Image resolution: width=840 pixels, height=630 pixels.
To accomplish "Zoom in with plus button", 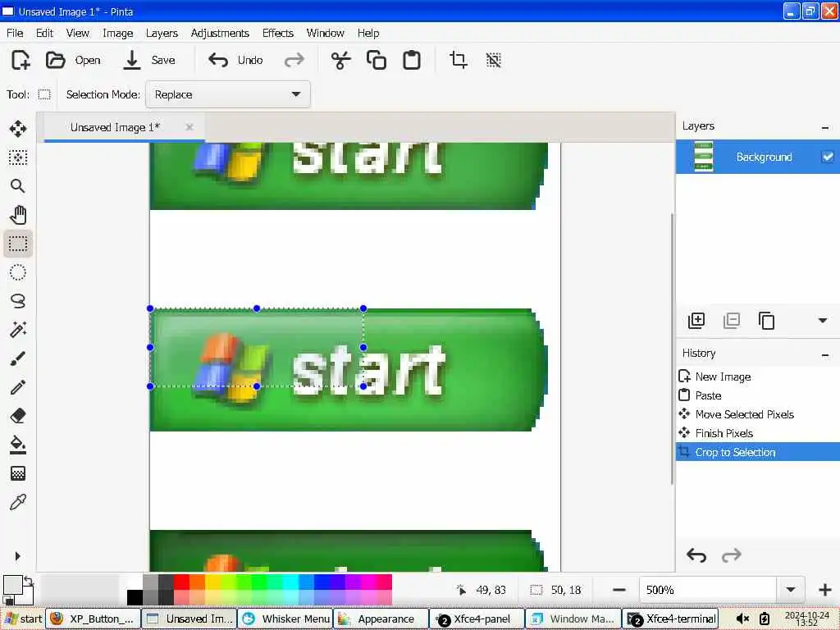I will click(x=825, y=590).
